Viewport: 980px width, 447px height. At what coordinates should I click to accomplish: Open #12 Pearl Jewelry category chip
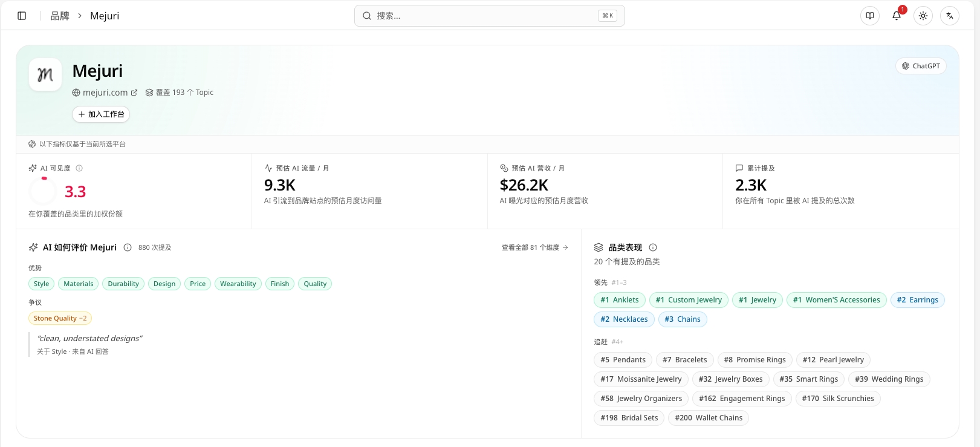coord(833,360)
